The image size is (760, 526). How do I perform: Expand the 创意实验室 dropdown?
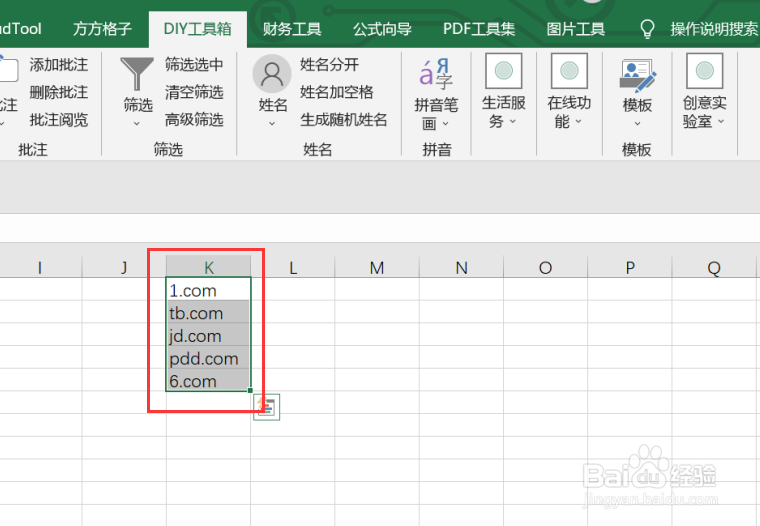click(x=721, y=121)
